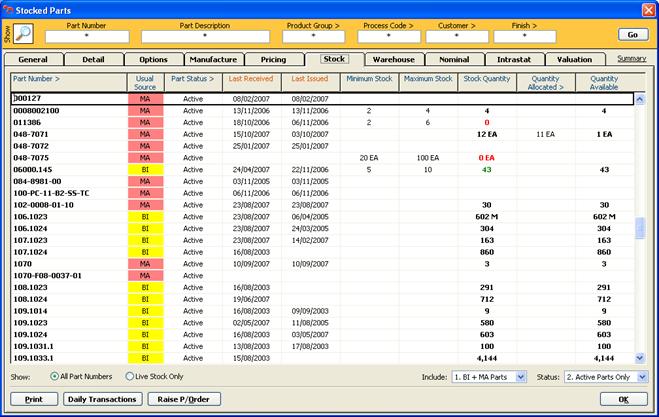Click the vertical scrollbar thumb

point(640,227)
